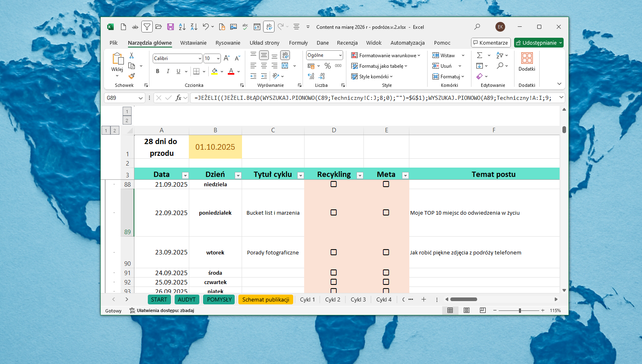Open the Komentarze button
This screenshot has width=642, height=364.
click(x=491, y=43)
